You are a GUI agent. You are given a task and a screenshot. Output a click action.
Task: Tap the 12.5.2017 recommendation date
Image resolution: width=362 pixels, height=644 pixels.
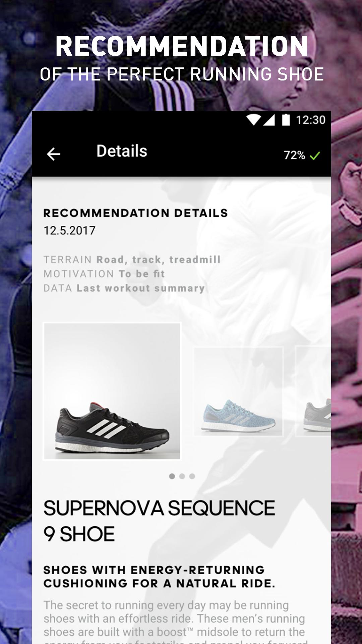69,230
